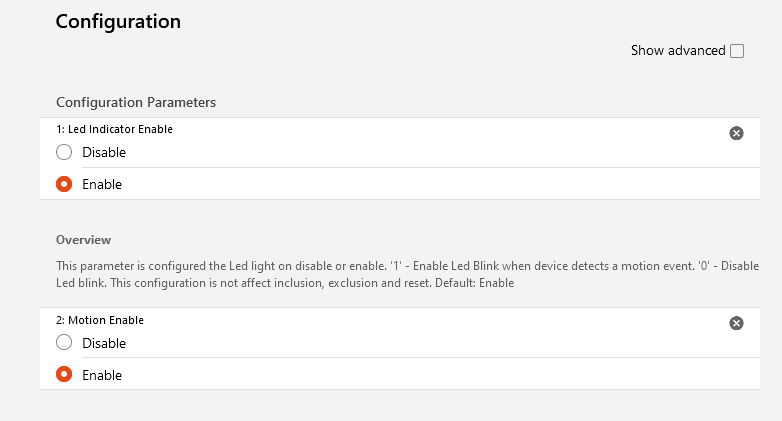Click 'Disable' label text under Led Indicator
This screenshot has width=782, height=421.
click(x=104, y=152)
